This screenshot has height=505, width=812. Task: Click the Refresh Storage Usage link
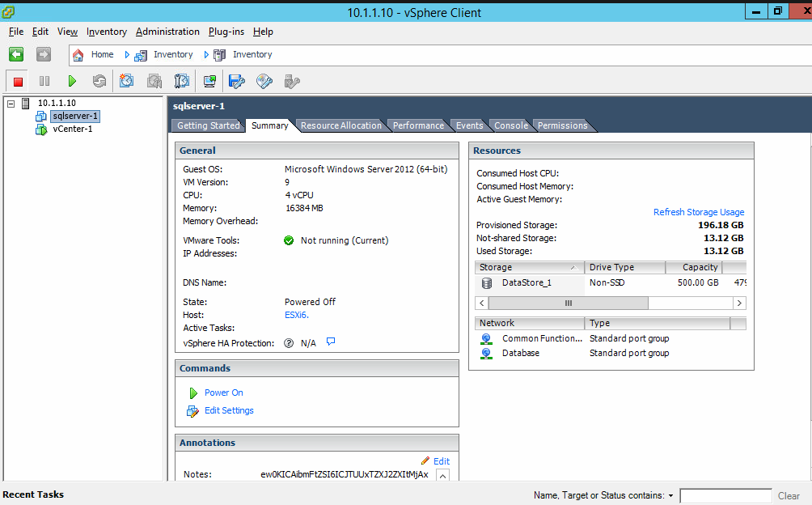[x=699, y=212]
